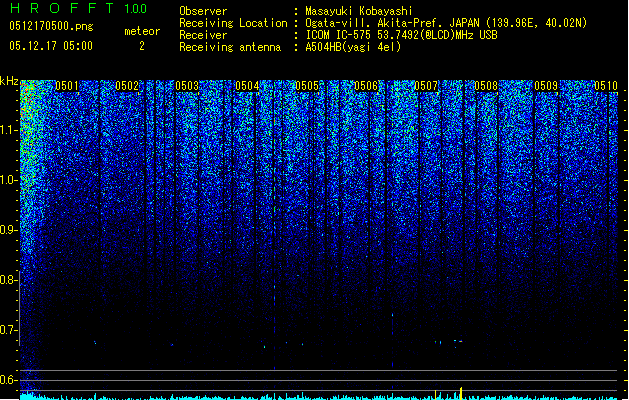Click the Observer field label
This screenshot has width=629, height=400.
tap(203, 11)
